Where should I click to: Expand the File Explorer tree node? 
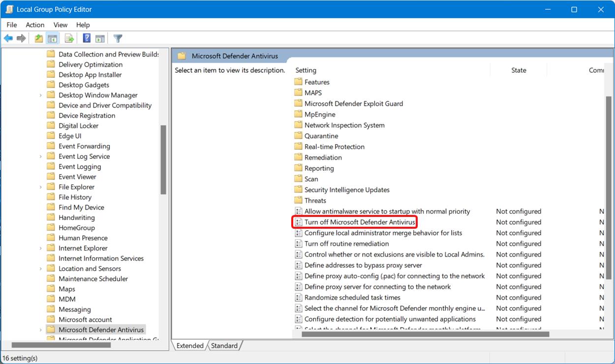coord(41,186)
